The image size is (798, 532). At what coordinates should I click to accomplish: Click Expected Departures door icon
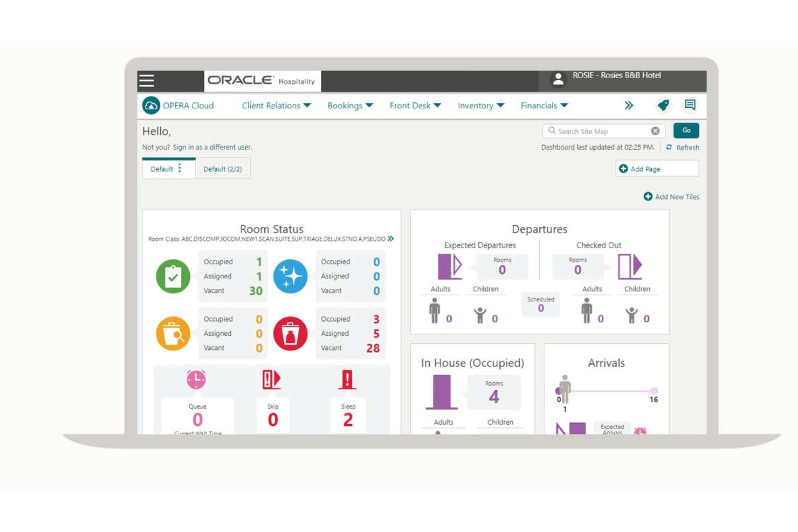point(450,266)
